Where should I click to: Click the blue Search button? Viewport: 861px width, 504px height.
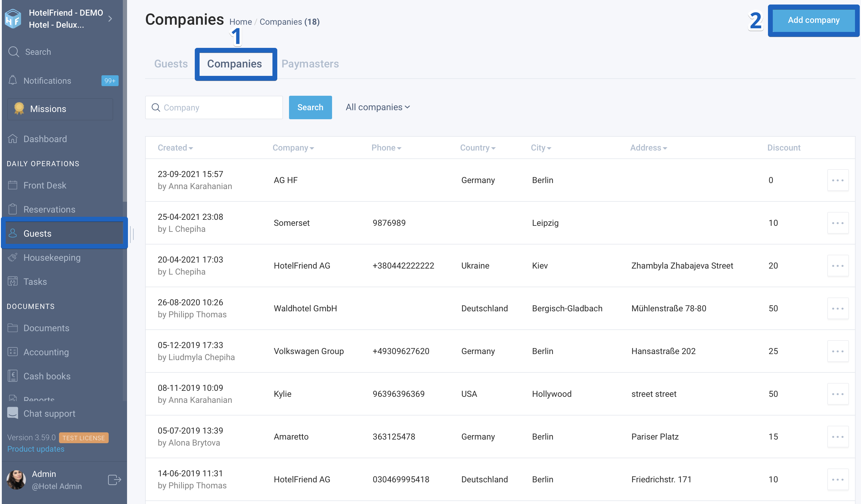[310, 107]
